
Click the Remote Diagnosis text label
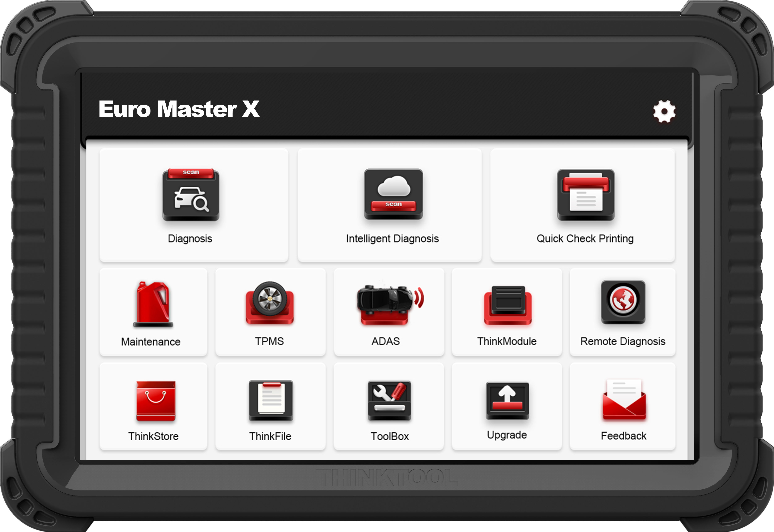tap(622, 341)
